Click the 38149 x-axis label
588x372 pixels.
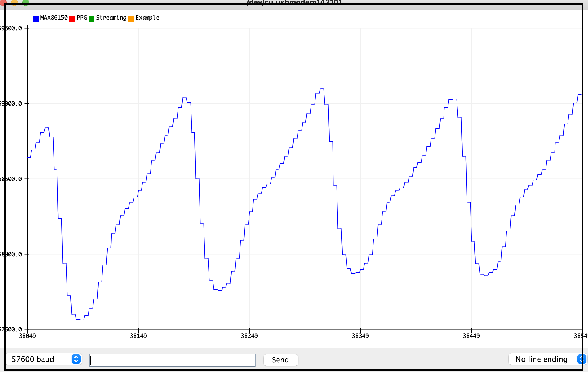(x=138, y=336)
